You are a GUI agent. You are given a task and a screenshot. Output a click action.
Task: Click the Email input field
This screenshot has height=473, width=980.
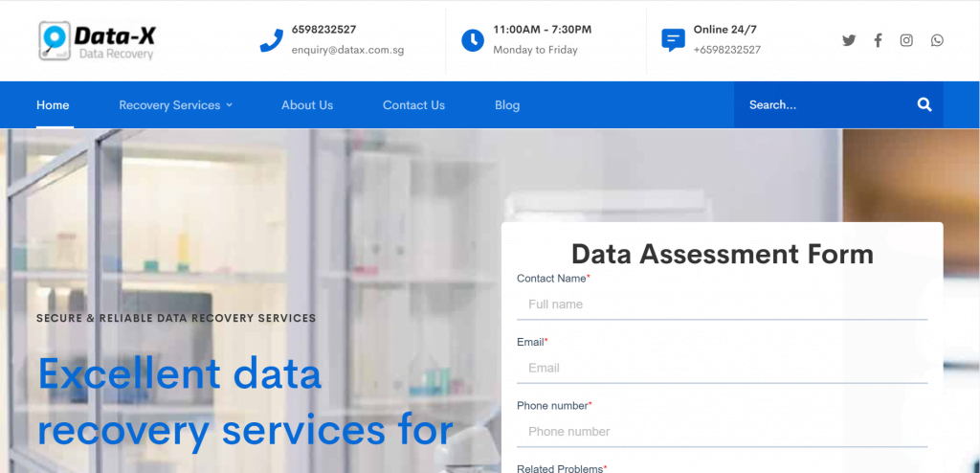(x=722, y=369)
